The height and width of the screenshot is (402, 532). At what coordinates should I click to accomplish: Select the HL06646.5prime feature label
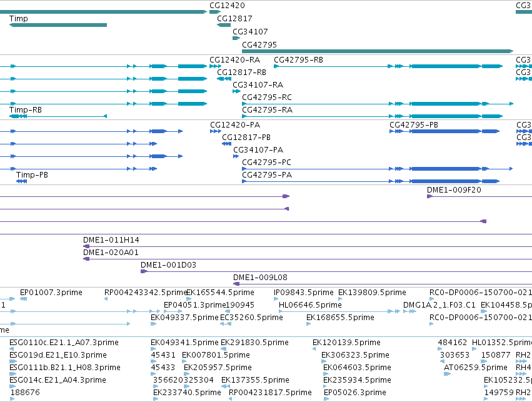[x=310, y=305]
